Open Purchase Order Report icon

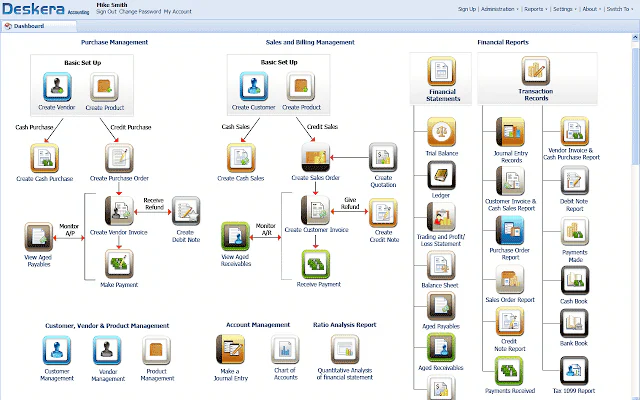point(510,230)
